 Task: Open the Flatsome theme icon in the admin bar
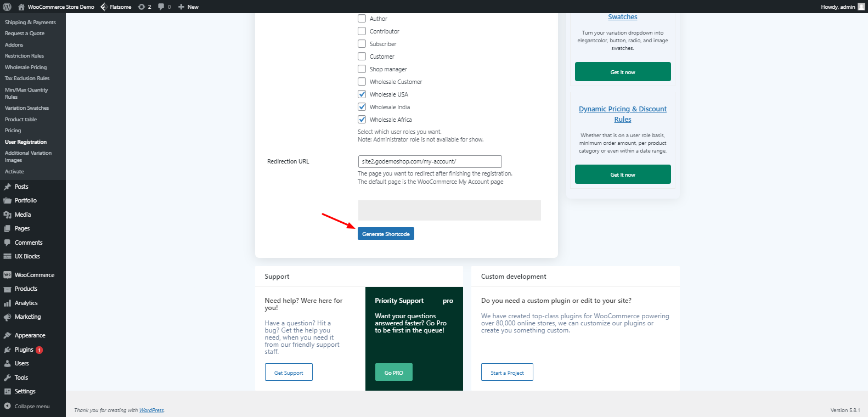104,7
